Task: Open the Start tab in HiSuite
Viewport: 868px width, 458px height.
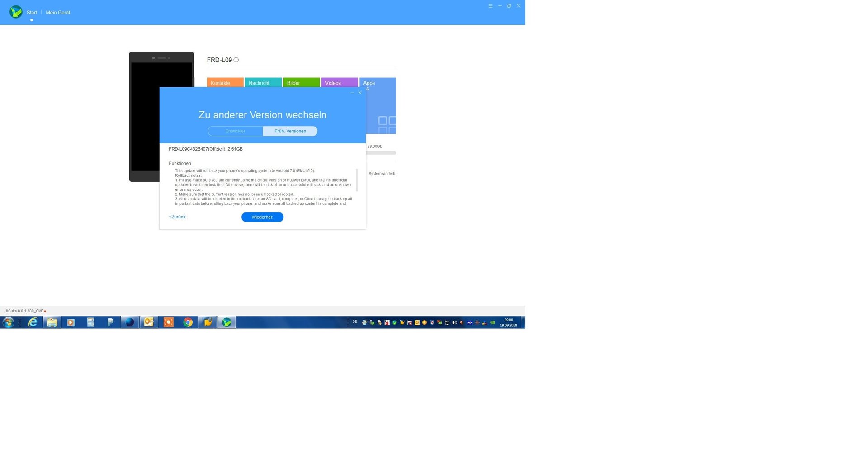Action: pyautogui.click(x=32, y=13)
